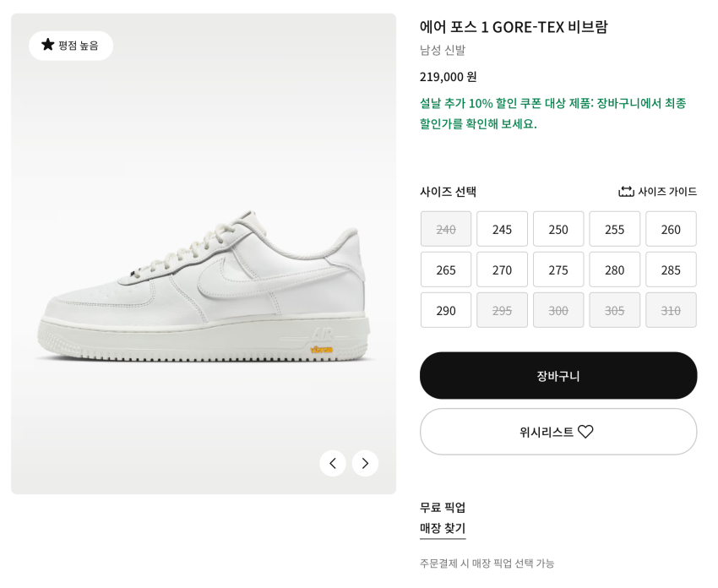Pick shoe size 280
This screenshot has height=588, width=718.
click(614, 269)
